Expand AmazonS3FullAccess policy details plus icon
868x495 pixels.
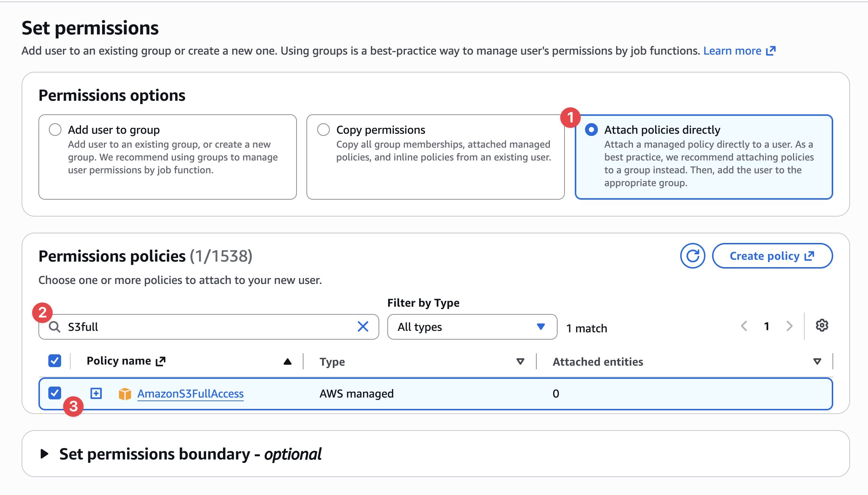(96, 394)
